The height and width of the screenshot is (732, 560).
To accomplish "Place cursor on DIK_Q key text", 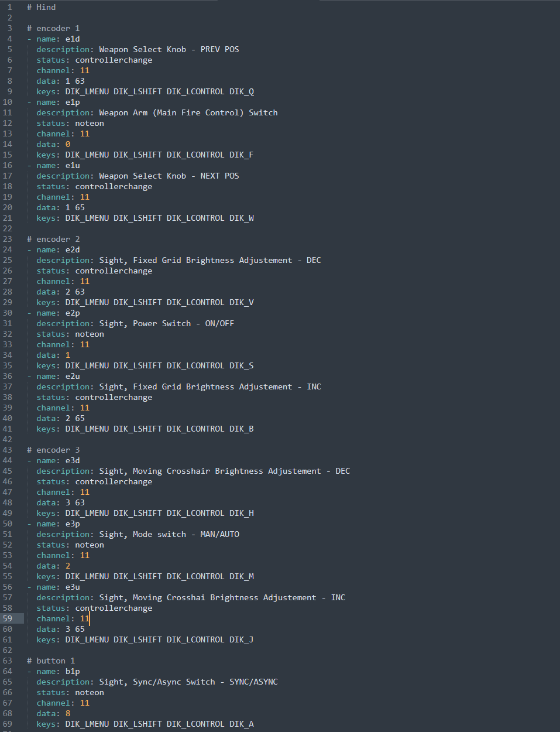I will (x=242, y=91).
